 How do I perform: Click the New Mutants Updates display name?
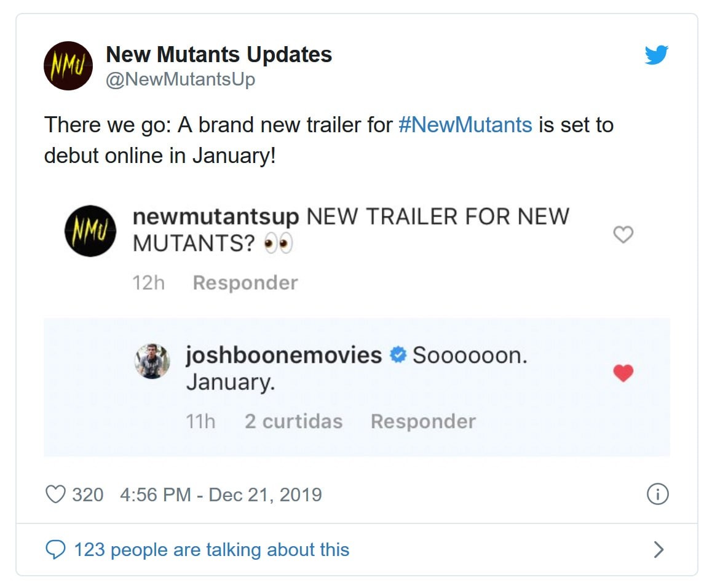(x=220, y=54)
